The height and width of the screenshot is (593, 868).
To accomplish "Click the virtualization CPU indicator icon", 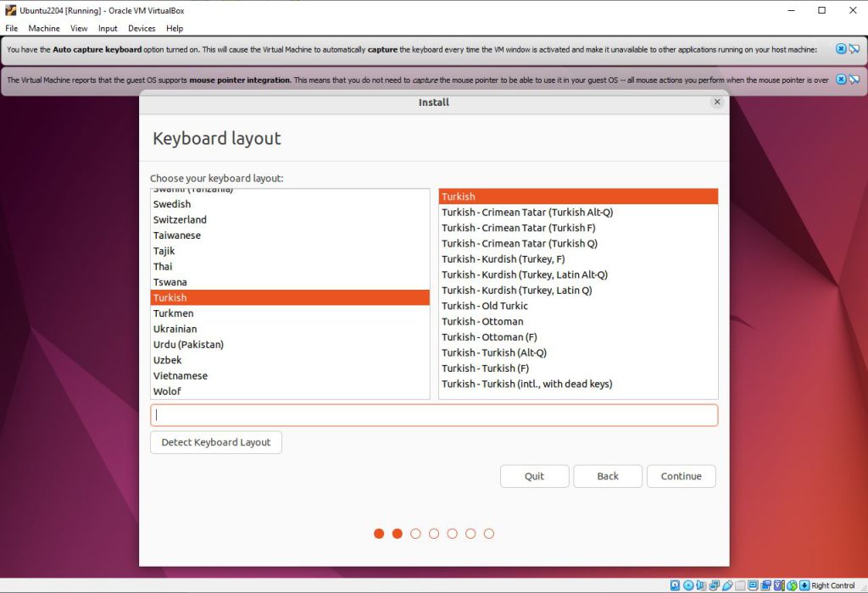I will click(x=780, y=585).
